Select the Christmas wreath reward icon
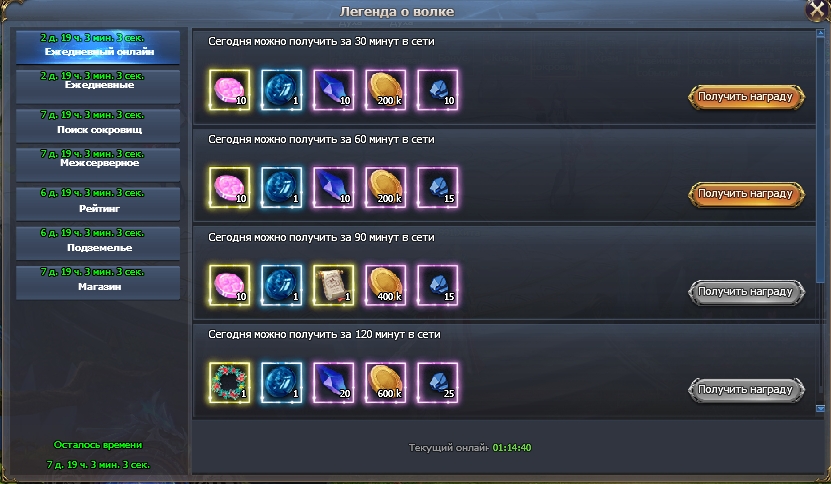 tap(229, 383)
